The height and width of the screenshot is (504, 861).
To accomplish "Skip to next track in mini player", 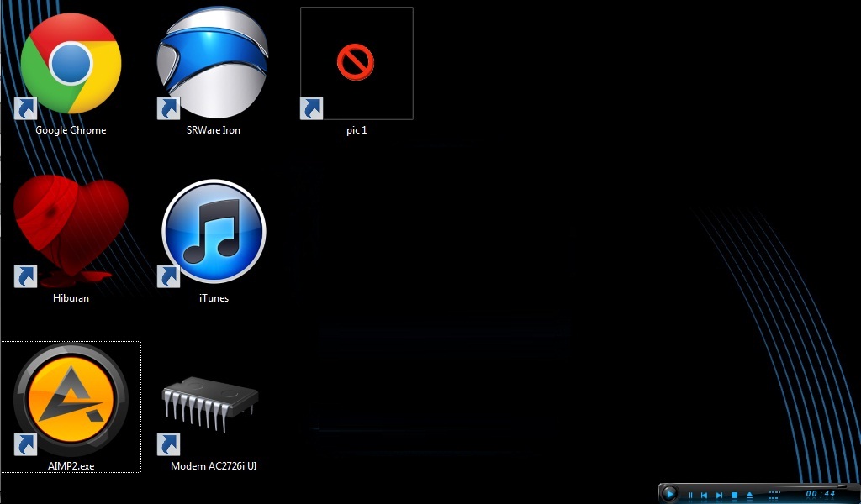I will point(720,496).
